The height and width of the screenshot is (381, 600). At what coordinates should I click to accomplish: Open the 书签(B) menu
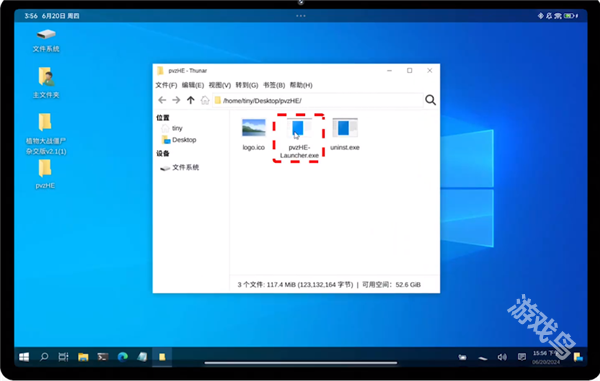(x=274, y=85)
